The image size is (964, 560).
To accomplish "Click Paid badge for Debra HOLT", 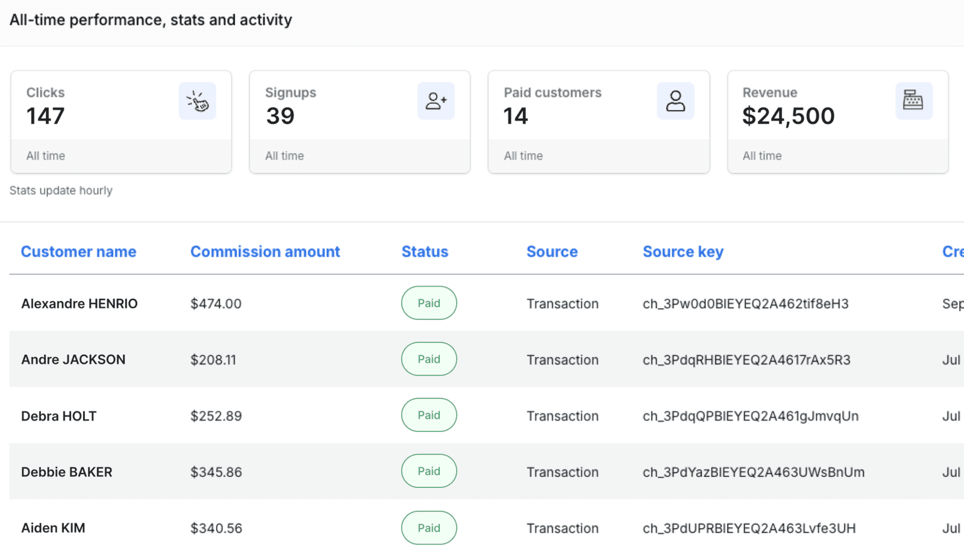I will pos(428,415).
